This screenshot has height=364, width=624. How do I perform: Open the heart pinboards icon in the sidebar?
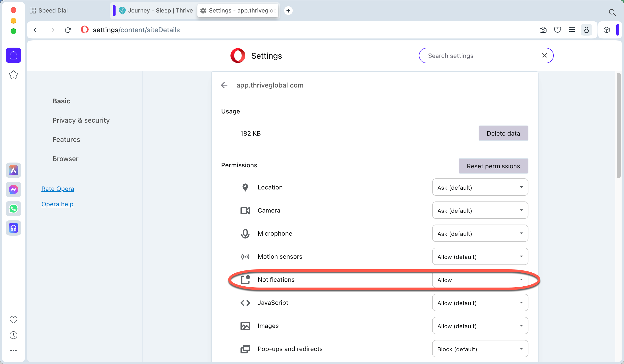[13, 320]
